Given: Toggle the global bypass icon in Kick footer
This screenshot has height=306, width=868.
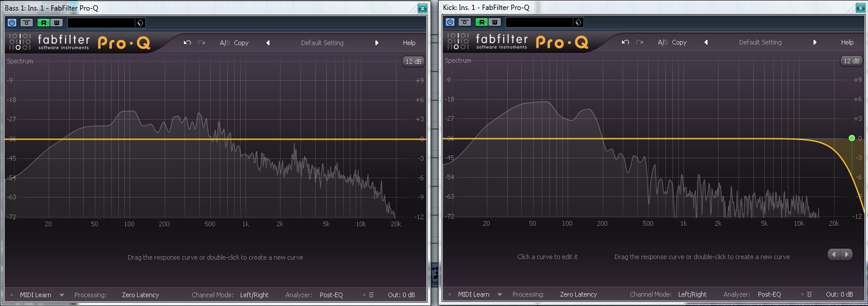Looking at the screenshot, I should tap(809, 294).
